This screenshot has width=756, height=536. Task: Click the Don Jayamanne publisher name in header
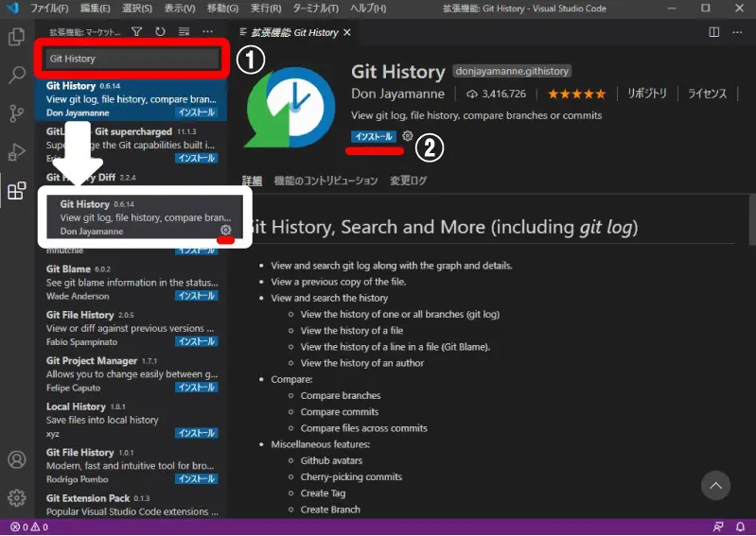pyautogui.click(x=397, y=94)
